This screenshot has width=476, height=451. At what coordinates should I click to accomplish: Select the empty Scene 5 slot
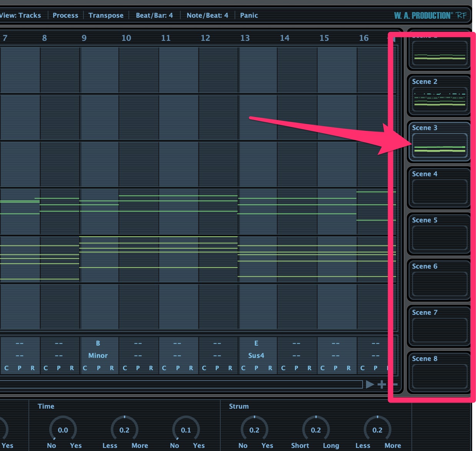tap(439, 238)
